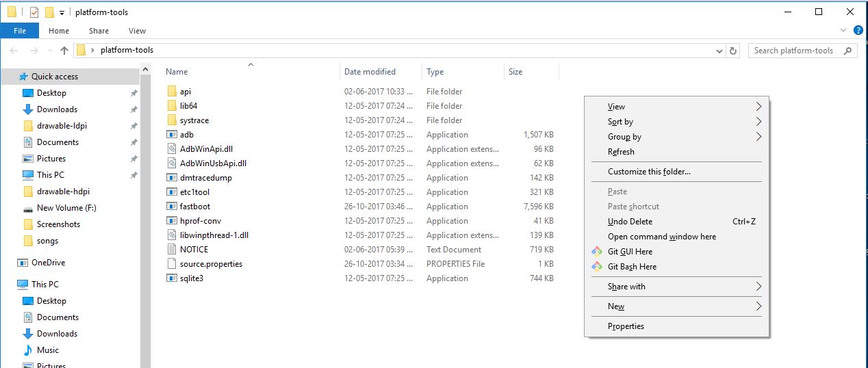The height and width of the screenshot is (368, 868).
Task: Open drawable-hdpi in Quick access
Action: tap(63, 192)
